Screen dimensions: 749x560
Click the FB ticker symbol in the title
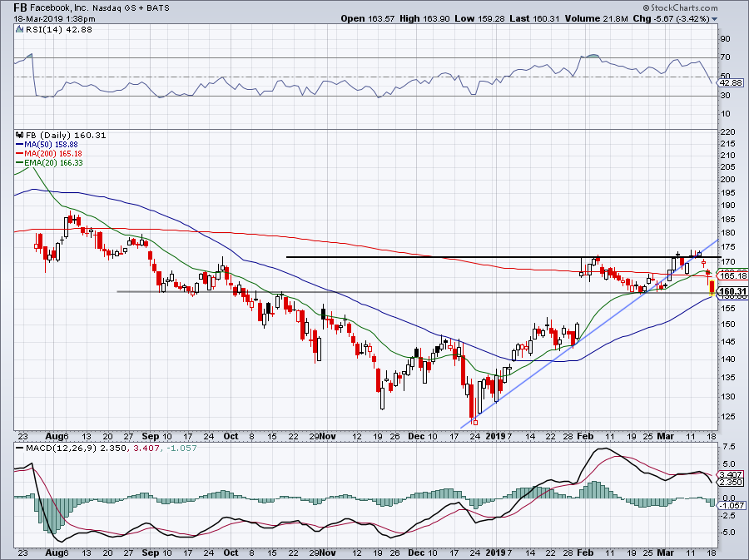tap(20, 7)
